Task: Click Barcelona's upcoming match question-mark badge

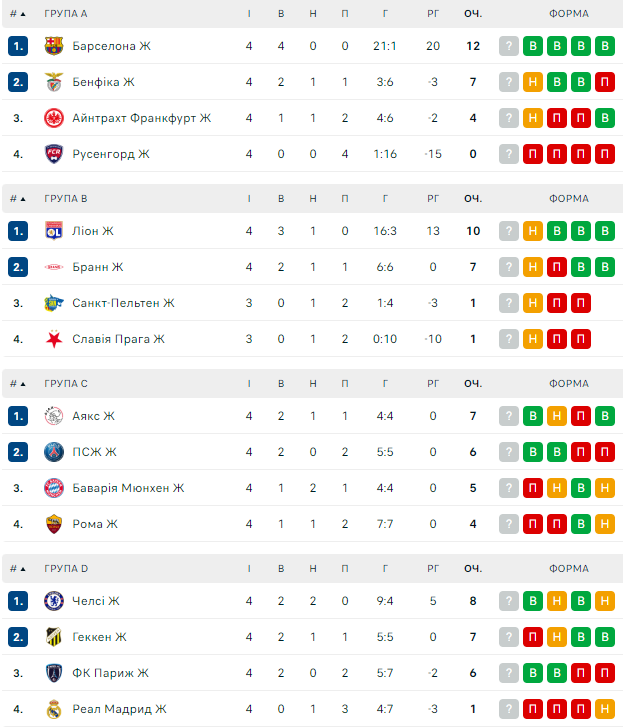Action: 509,46
